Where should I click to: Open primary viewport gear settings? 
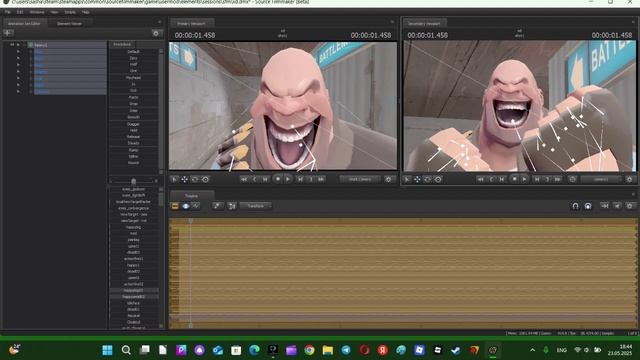[x=389, y=179]
